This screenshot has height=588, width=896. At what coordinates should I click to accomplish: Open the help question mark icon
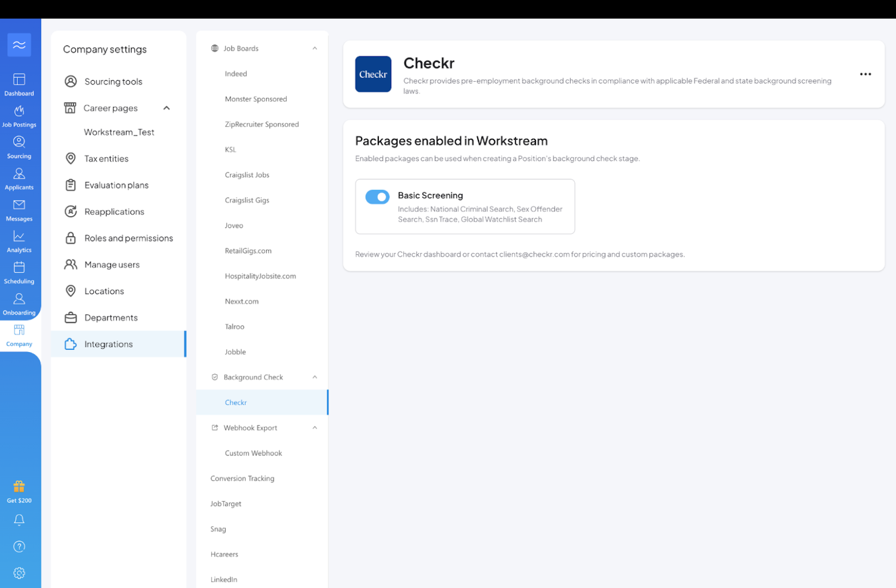(19, 547)
